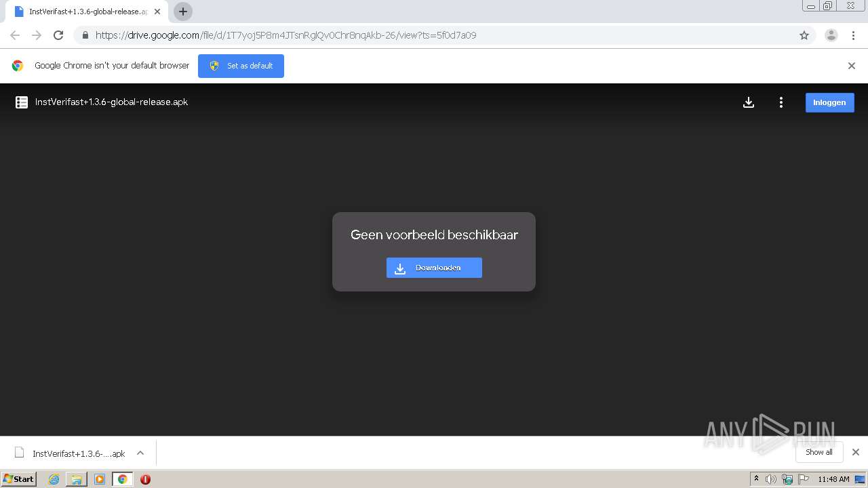Go back to previous page
Image resolution: width=868 pixels, height=488 pixels.
coord(15,35)
